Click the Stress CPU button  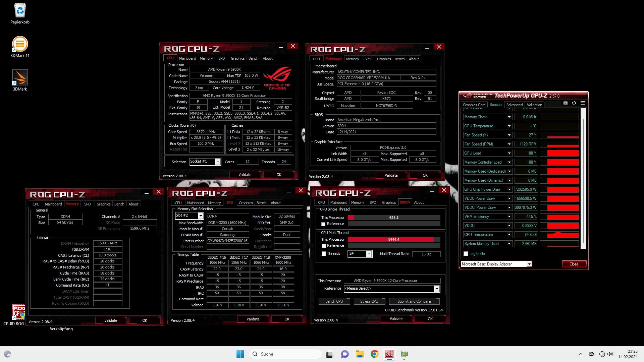[369, 301]
